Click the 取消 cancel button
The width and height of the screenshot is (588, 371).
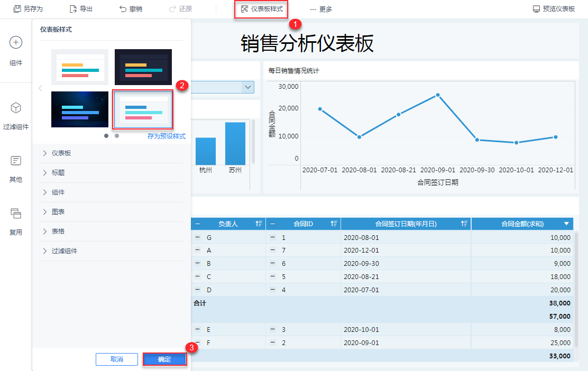click(117, 359)
